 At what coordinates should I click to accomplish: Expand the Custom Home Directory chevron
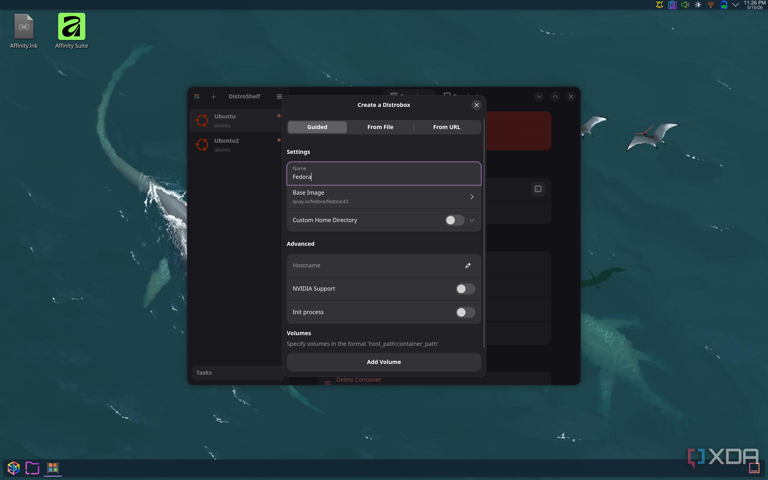tap(472, 220)
